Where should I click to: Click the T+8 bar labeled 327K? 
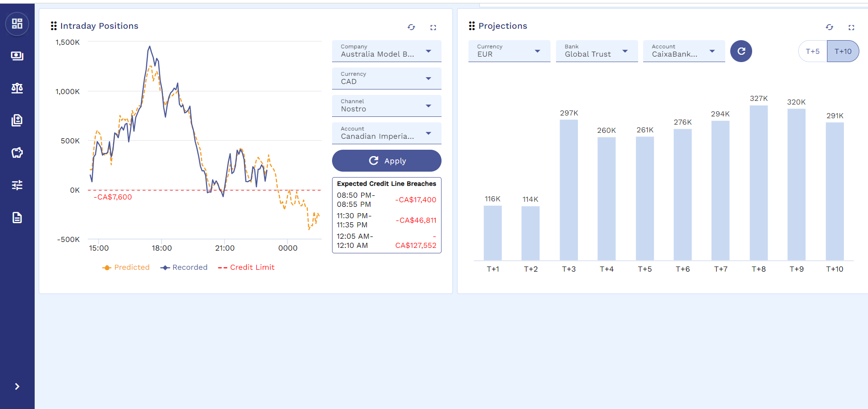tap(759, 183)
